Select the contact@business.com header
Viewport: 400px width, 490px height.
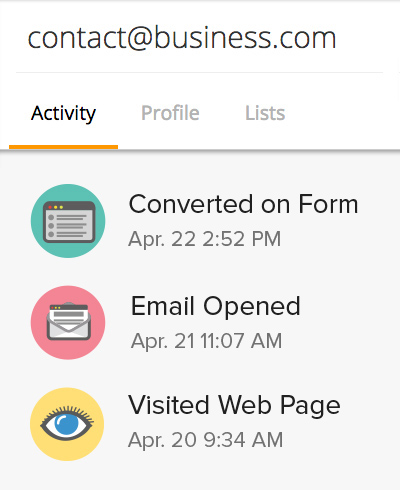tap(182, 38)
